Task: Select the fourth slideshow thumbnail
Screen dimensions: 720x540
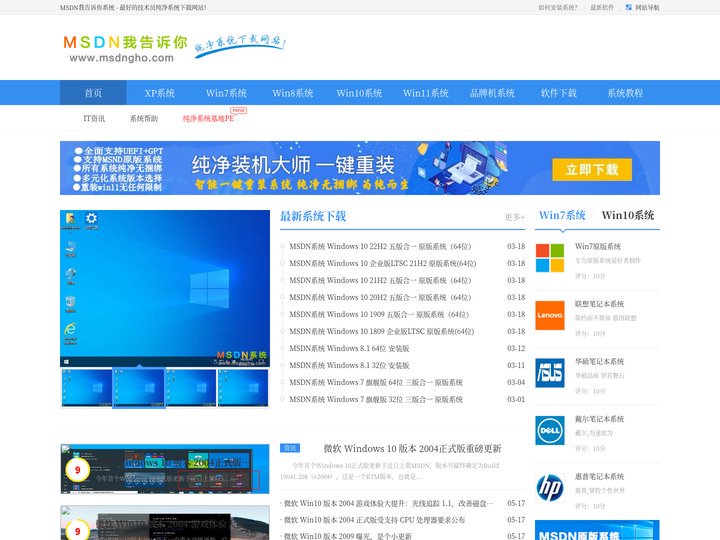Action: [243, 388]
